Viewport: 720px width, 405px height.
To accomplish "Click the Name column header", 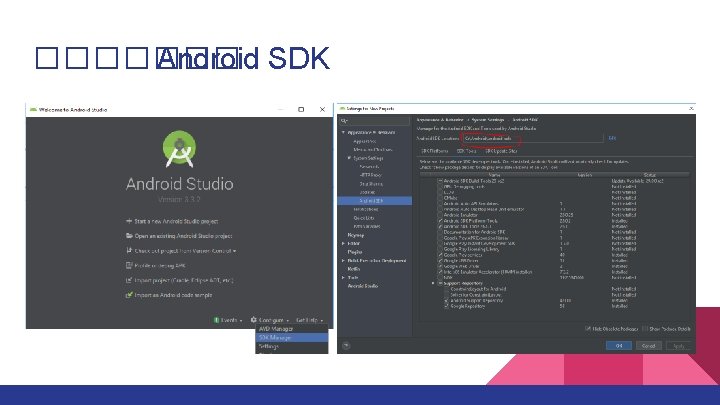I will (x=495, y=175).
